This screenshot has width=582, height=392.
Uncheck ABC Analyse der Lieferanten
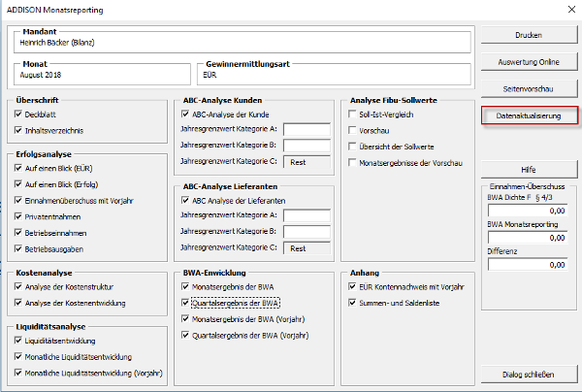[185, 201]
